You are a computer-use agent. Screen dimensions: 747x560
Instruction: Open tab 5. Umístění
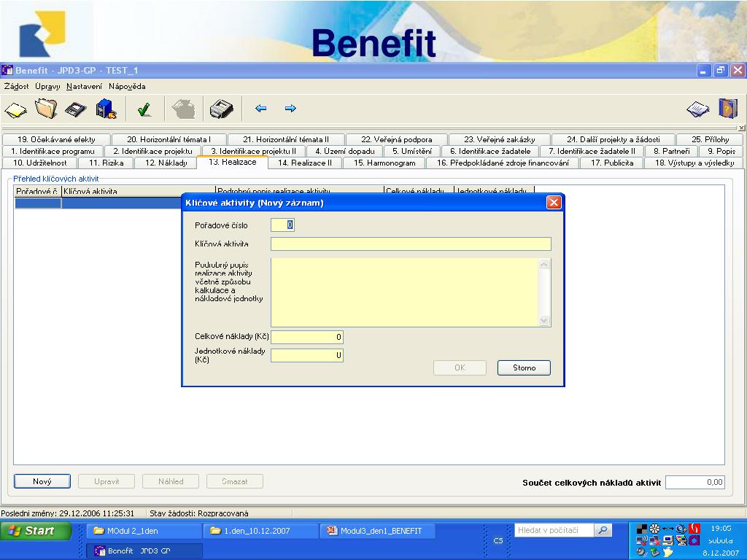tap(412, 151)
